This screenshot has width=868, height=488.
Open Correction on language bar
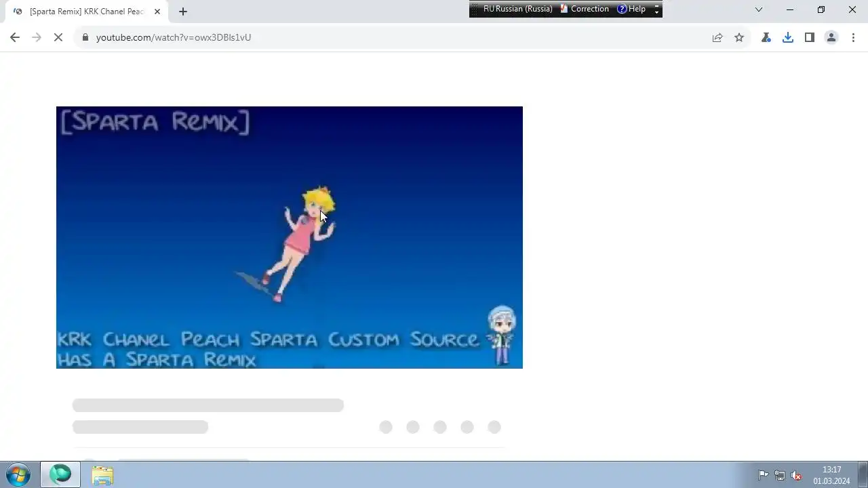(x=585, y=9)
